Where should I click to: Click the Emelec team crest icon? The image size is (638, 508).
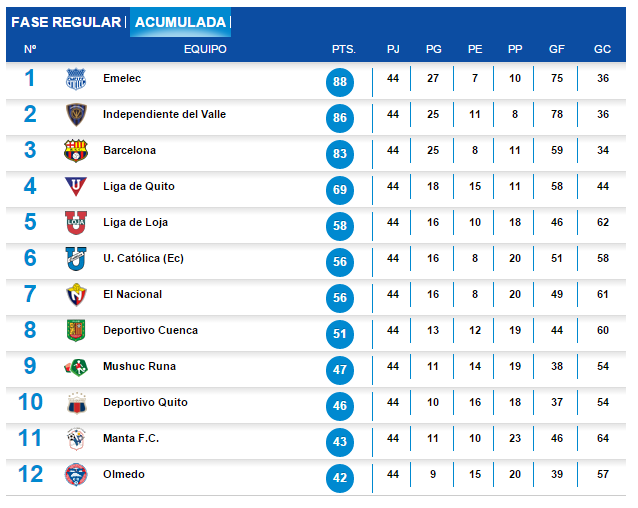click(x=77, y=80)
